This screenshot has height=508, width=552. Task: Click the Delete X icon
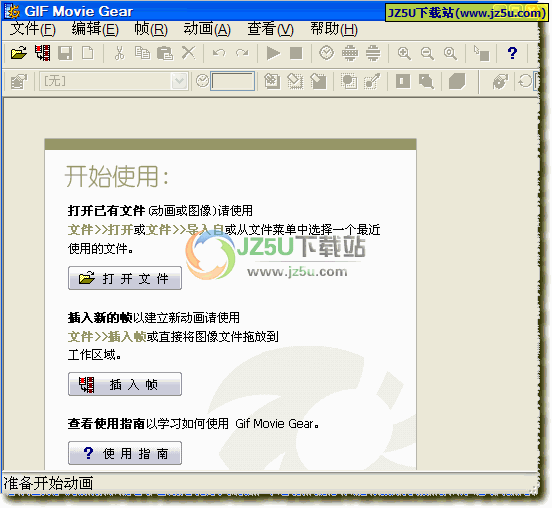pyautogui.click(x=188, y=53)
